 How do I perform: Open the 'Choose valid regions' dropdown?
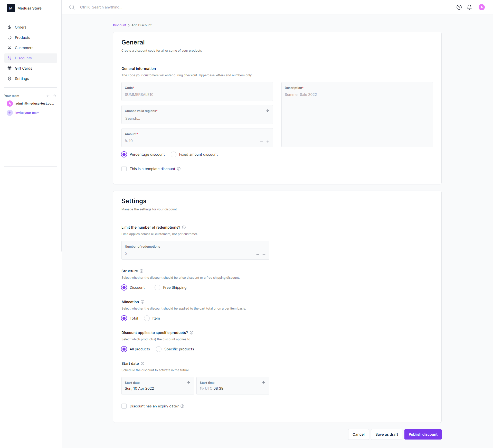point(267,110)
